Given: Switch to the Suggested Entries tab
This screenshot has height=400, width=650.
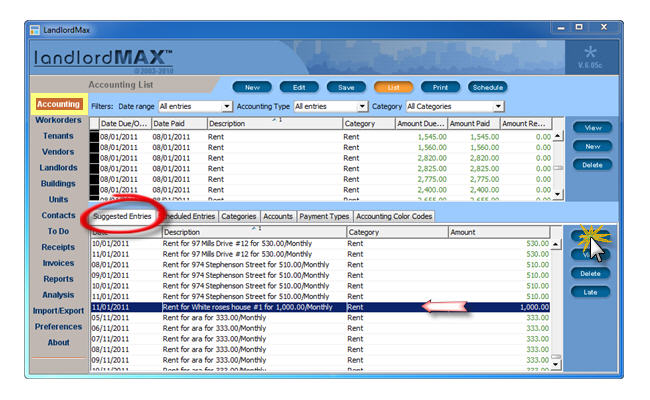Looking at the screenshot, I should [122, 216].
